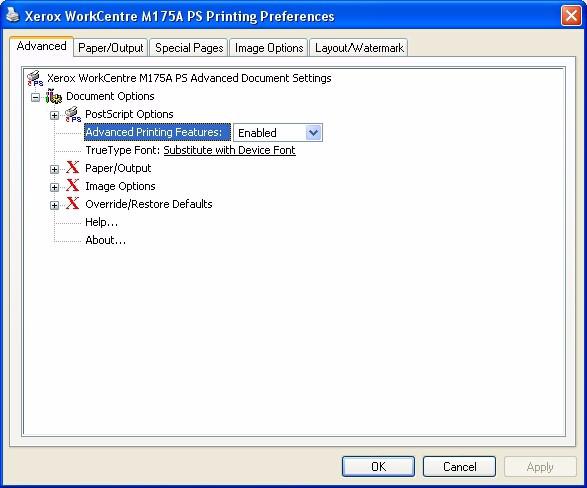Switch to the Special Pages tab
Image resolution: width=587 pixels, height=488 pixels.
[x=189, y=48]
